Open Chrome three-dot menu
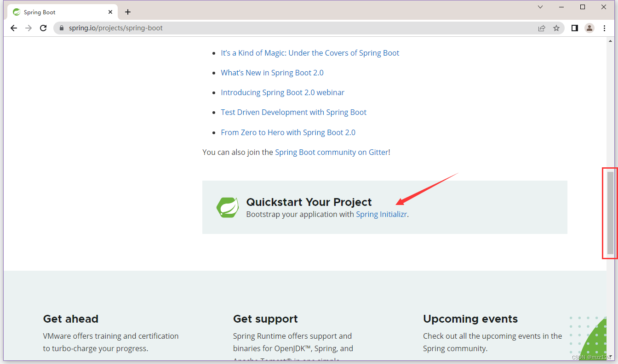618x364 pixels. [x=604, y=28]
